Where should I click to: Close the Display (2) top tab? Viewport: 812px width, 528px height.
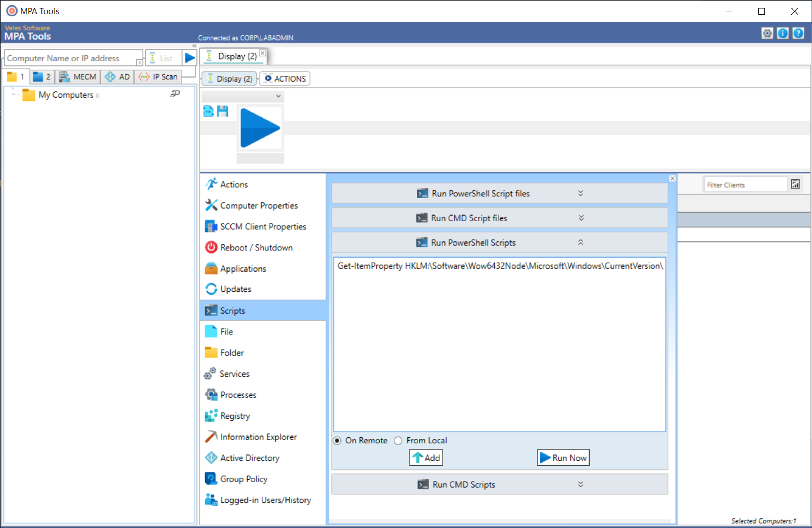262,53
